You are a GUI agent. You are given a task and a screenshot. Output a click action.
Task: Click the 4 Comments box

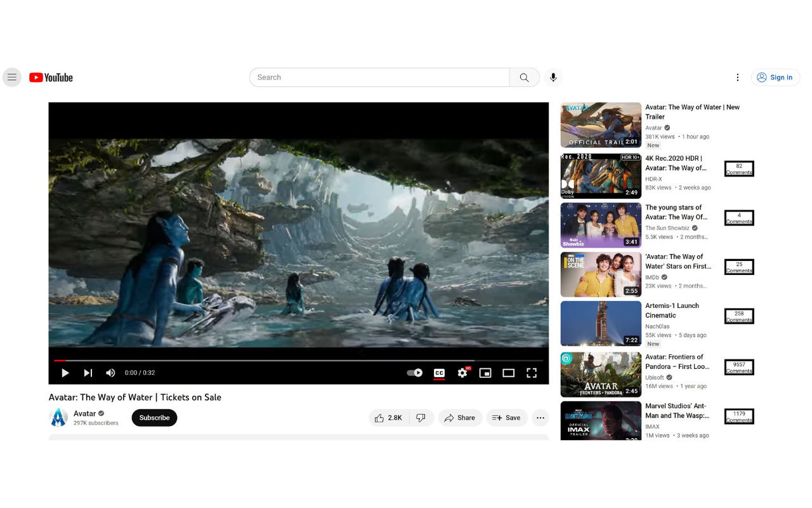(739, 218)
